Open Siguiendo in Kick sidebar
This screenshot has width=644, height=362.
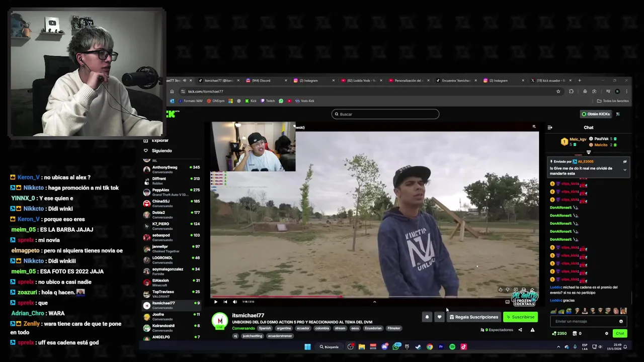click(158, 151)
